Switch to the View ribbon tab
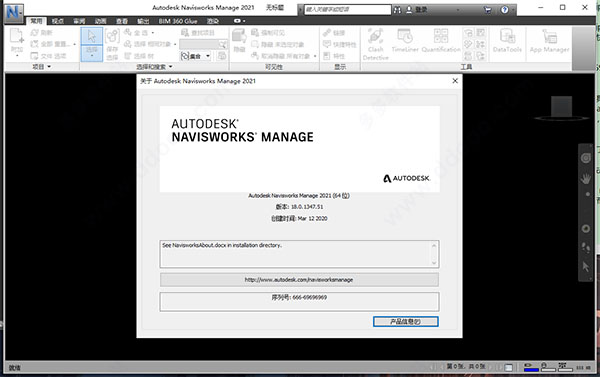Screen dimensions: 600x377 [122, 21]
